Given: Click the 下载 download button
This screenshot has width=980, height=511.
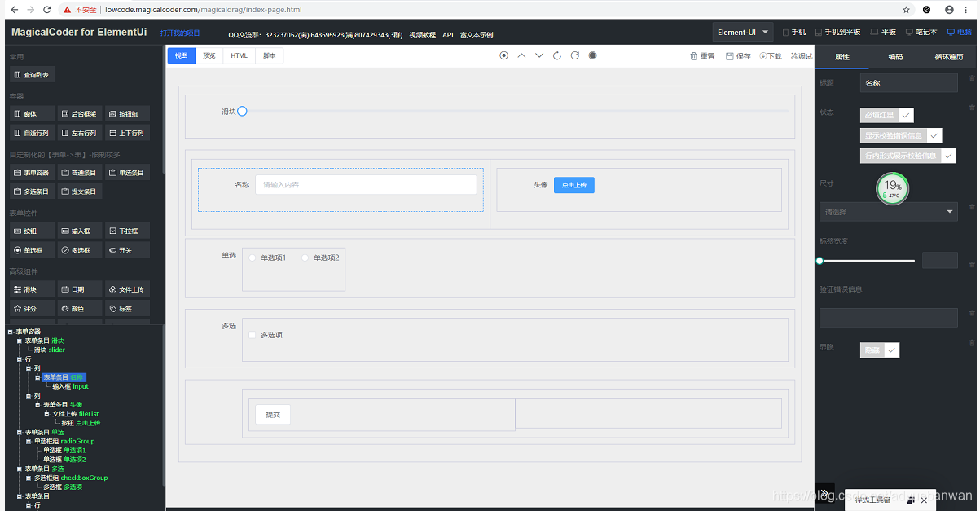Looking at the screenshot, I should (771, 56).
